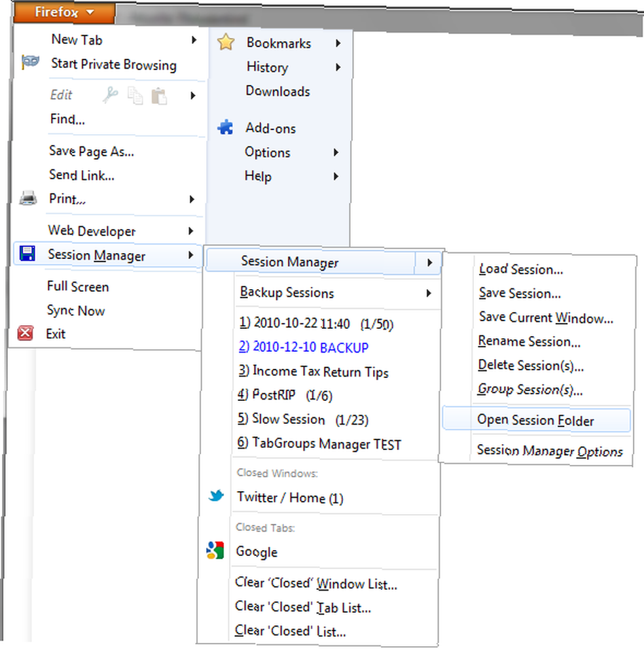Image resolution: width=644 pixels, height=654 pixels.
Task: Open Downloads
Action: pyautogui.click(x=277, y=91)
